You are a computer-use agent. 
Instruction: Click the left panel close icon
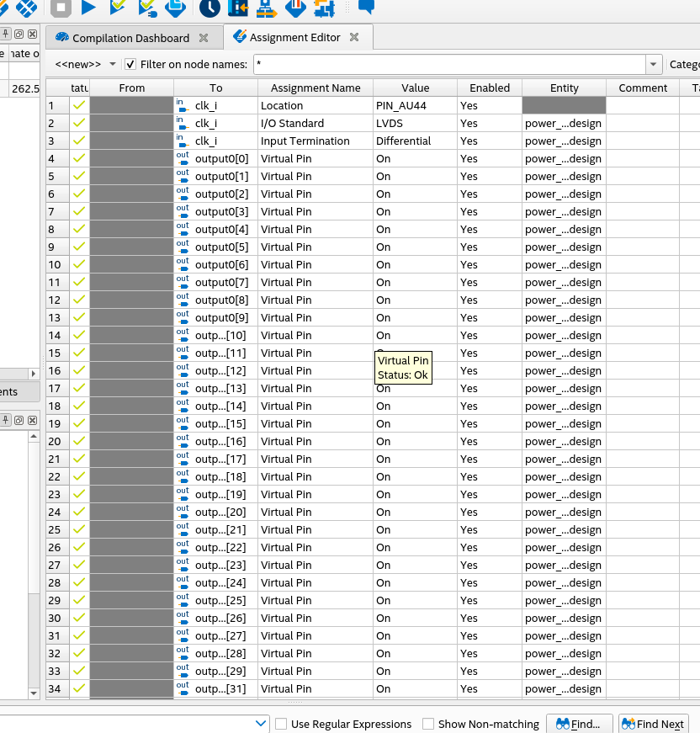click(32, 34)
